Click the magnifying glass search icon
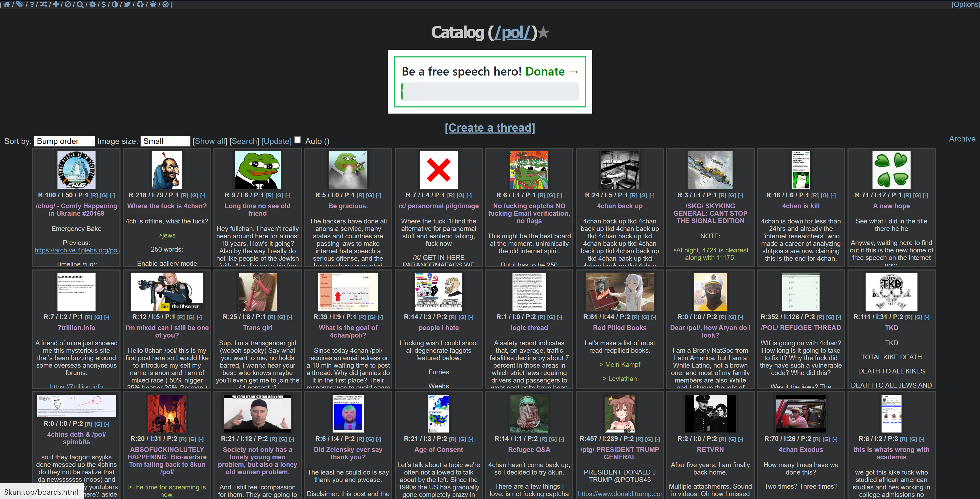 (80, 4)
